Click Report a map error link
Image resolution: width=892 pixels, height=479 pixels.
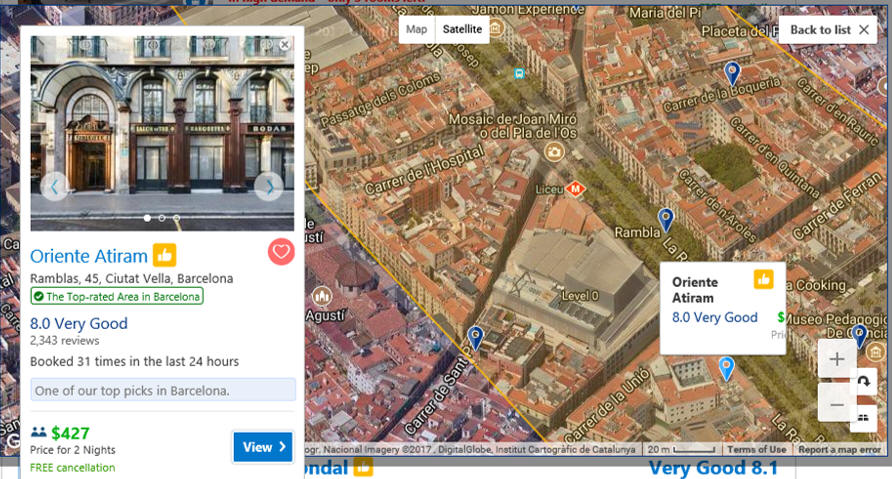pos(839,449)
